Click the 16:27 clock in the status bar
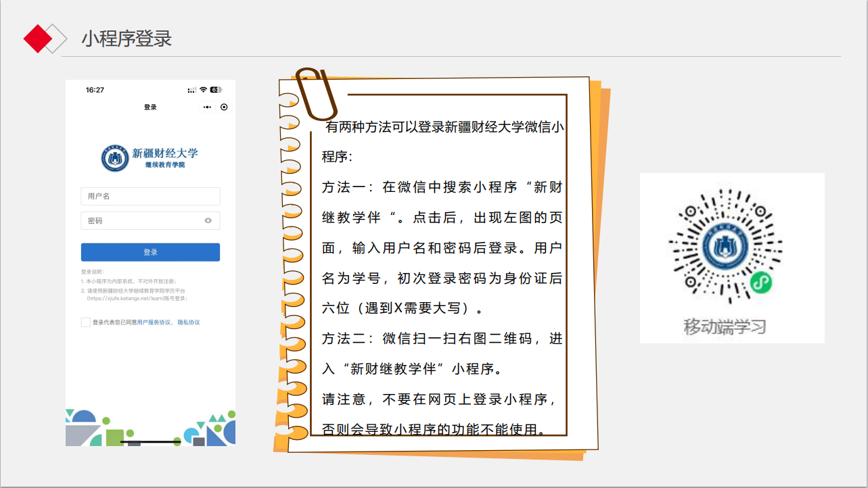This screenshot has width=868, height=488. tap(95, 89)
